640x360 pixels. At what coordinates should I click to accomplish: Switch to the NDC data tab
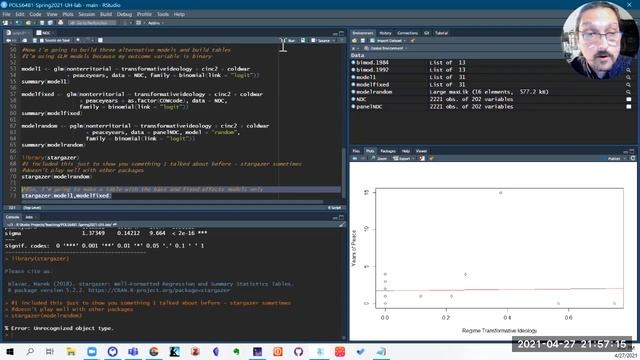(x=44, y=33)
